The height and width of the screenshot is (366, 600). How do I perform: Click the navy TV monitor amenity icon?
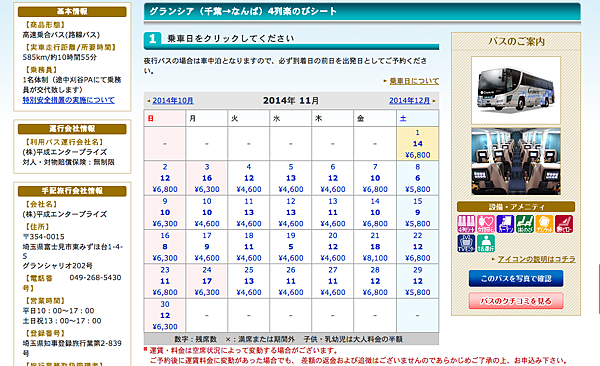[466, 243]
